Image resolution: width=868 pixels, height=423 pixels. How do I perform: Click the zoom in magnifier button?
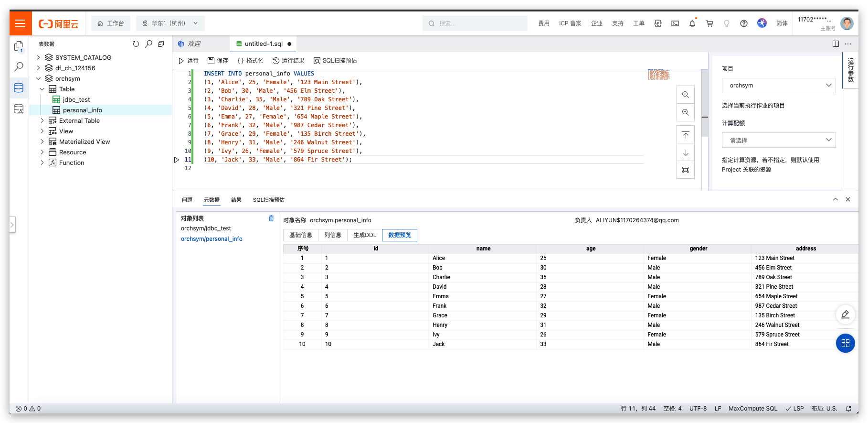(685, 95)
